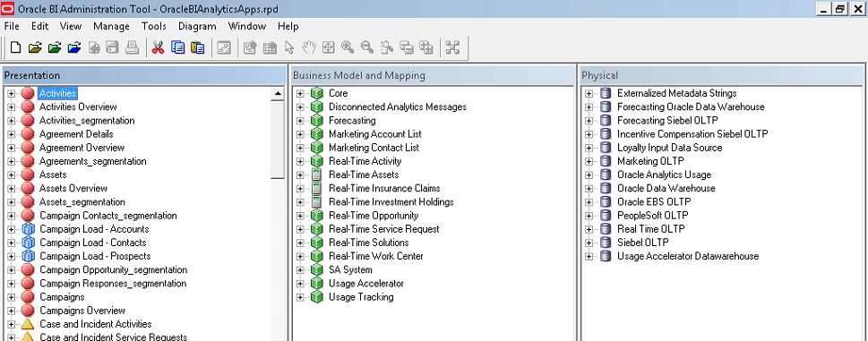The image size is (868, 341).
Task: Click the Paste clipboard icon
Action: pos(197,48)
